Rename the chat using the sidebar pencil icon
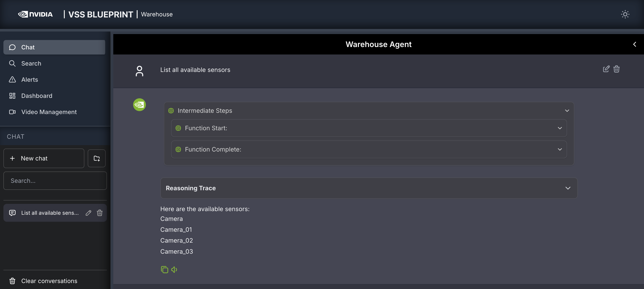644x289 pixels. coord(88,213)
